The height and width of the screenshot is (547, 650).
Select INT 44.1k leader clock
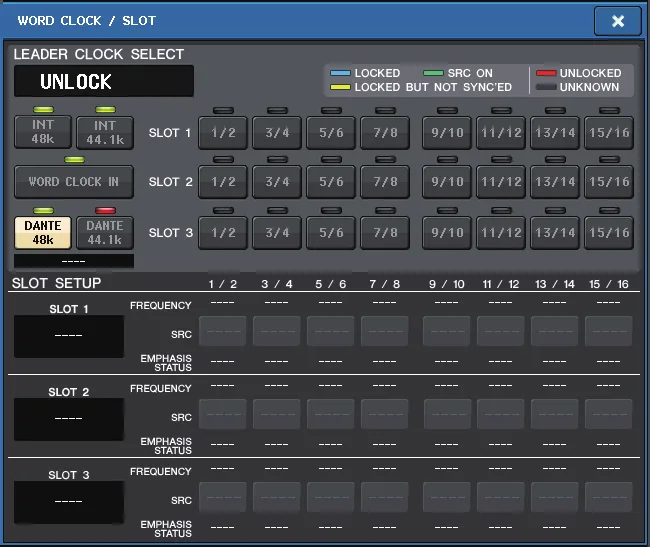[x=105, y=132]
